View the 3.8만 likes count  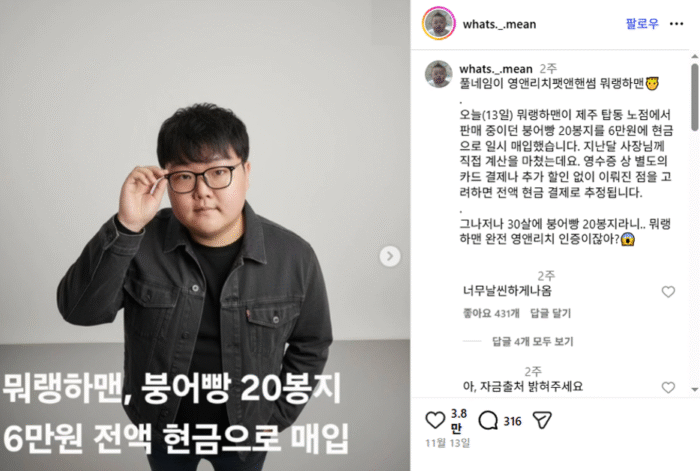(458, 420)
